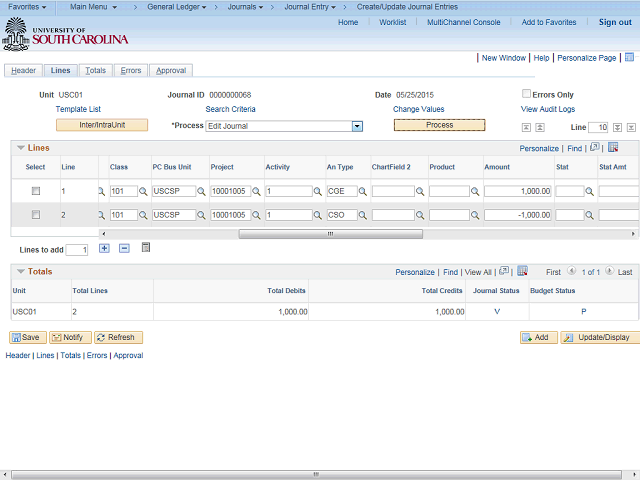This screenshot has width=640, height=480.
Task: Select checkbox for journal line 1
Action: pyautogui.click(x=36, y=191)
